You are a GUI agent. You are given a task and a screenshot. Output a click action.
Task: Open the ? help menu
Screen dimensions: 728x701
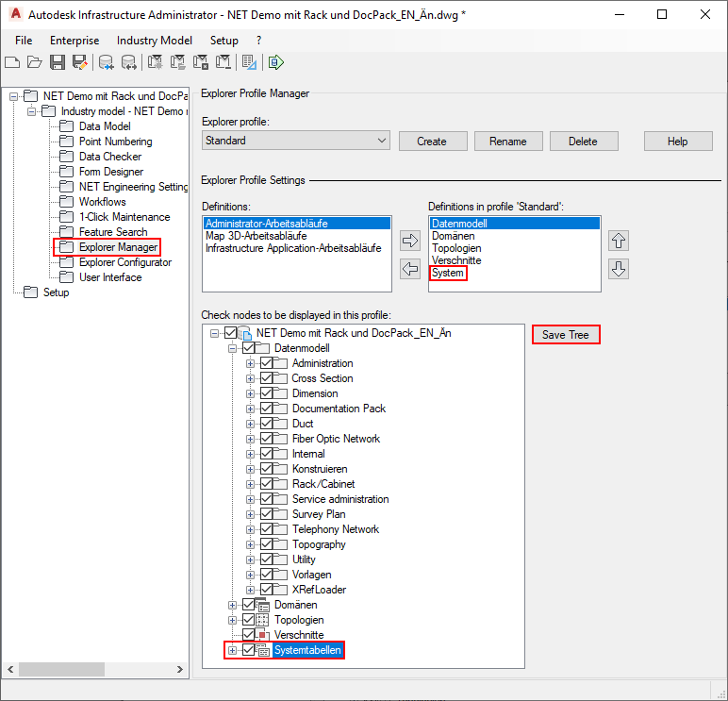pos(258,41)
